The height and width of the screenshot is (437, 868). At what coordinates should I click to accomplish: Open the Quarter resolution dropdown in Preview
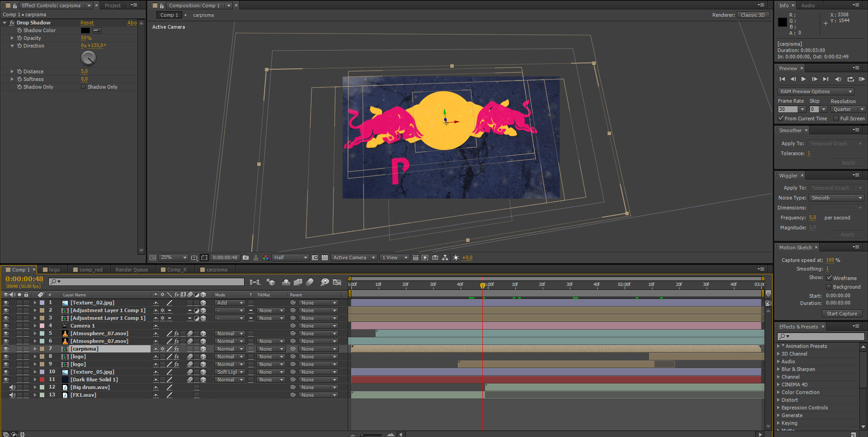(x=848, y=109)
